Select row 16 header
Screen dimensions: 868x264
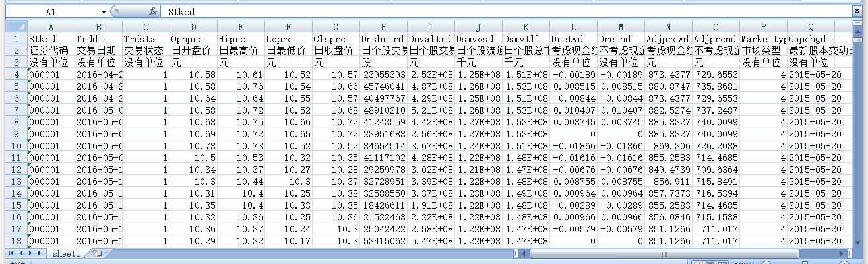tap(16, 216)
